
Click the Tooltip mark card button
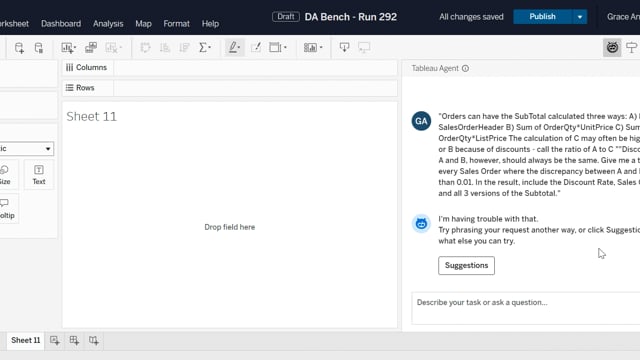click(x=7, y=209)
